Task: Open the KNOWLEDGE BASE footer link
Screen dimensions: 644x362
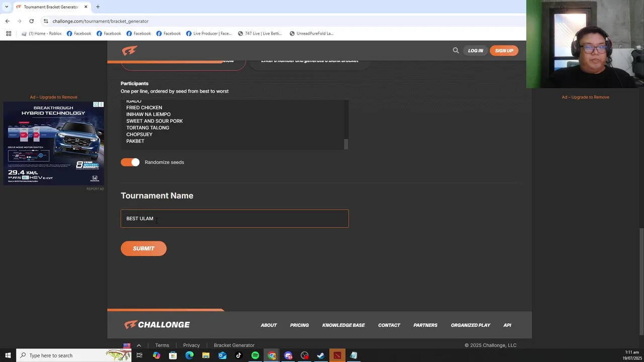Action: 344,325
